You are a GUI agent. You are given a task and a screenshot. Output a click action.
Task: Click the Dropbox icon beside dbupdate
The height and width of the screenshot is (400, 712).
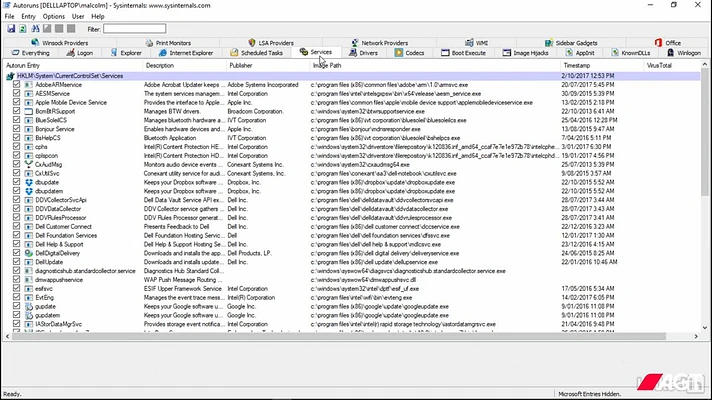click(29, 182)
